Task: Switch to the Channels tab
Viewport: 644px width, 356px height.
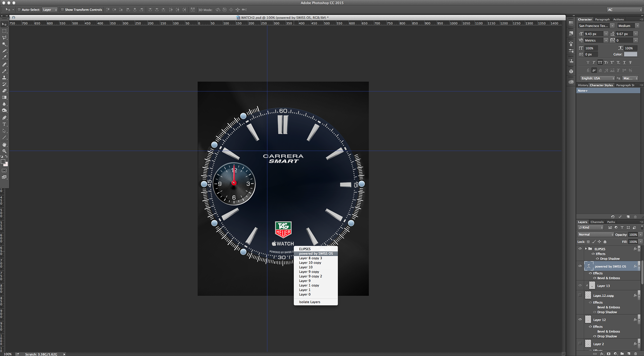Action: click(597, 222)
